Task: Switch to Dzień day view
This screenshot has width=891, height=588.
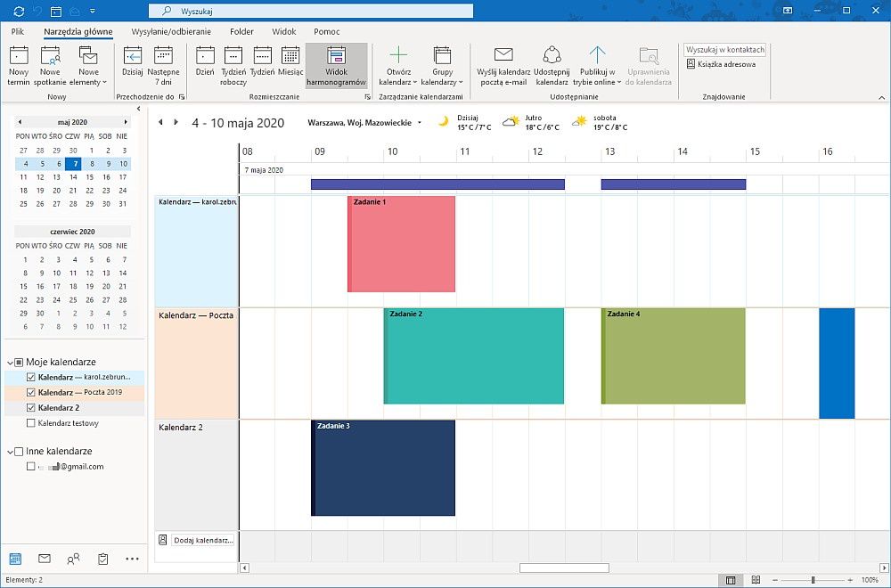Action: coord(205,61)
